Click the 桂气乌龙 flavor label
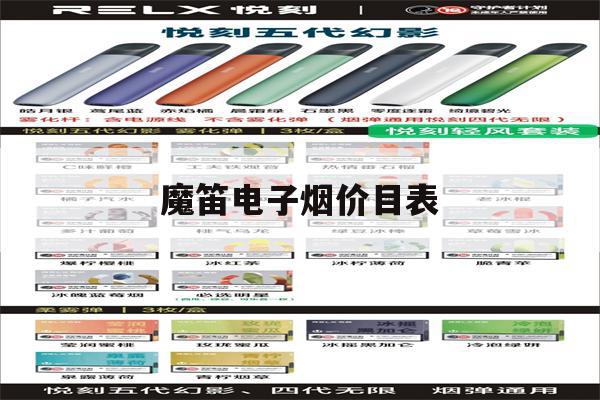 pyautogui.click(x=232, y=231)
